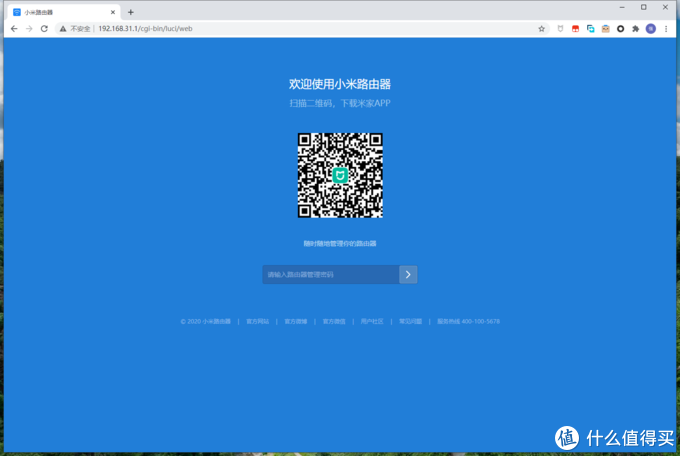Click the router admin password field
This screenshot has height=456, width=680.
tap(330, 274)
